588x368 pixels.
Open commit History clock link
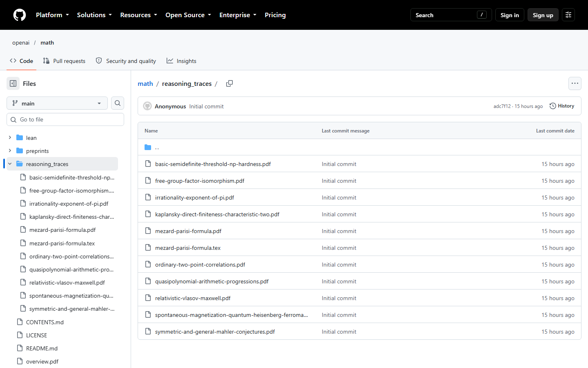[562, 106]
